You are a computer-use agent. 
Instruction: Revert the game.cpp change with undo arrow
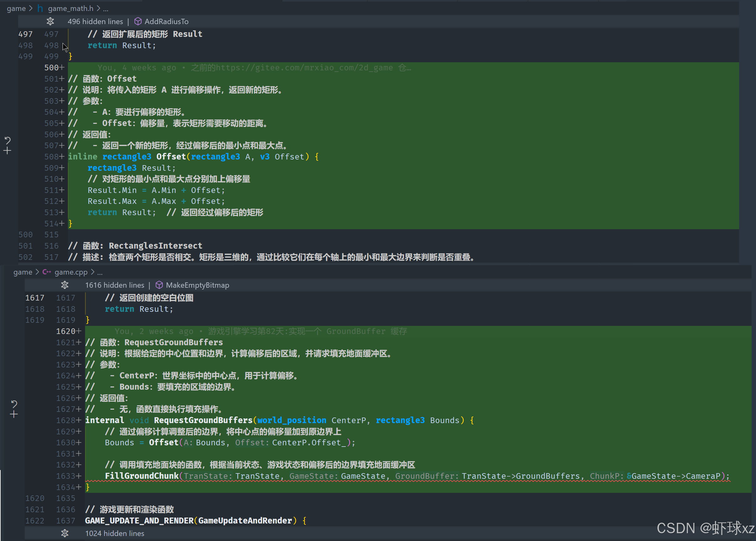tap(14, 404)
